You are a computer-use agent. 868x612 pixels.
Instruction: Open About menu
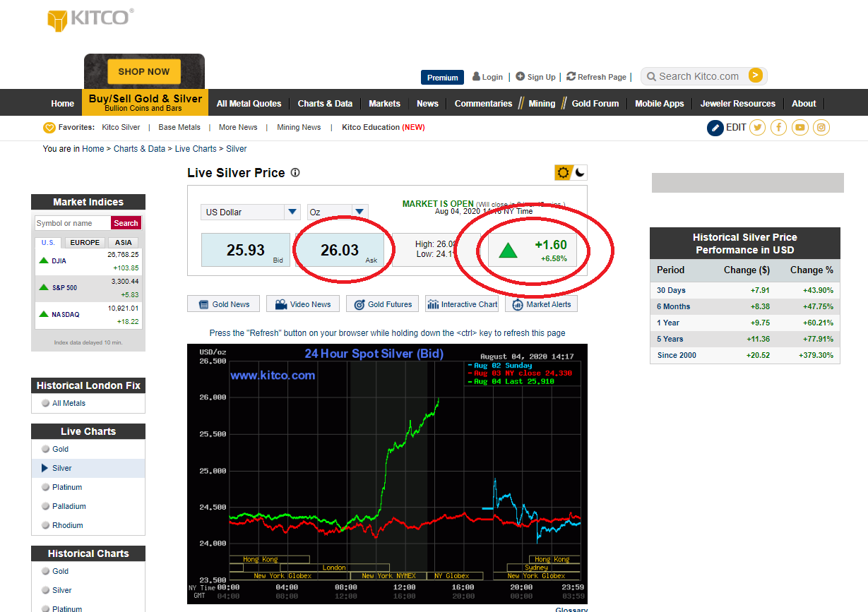coord(804,103)
